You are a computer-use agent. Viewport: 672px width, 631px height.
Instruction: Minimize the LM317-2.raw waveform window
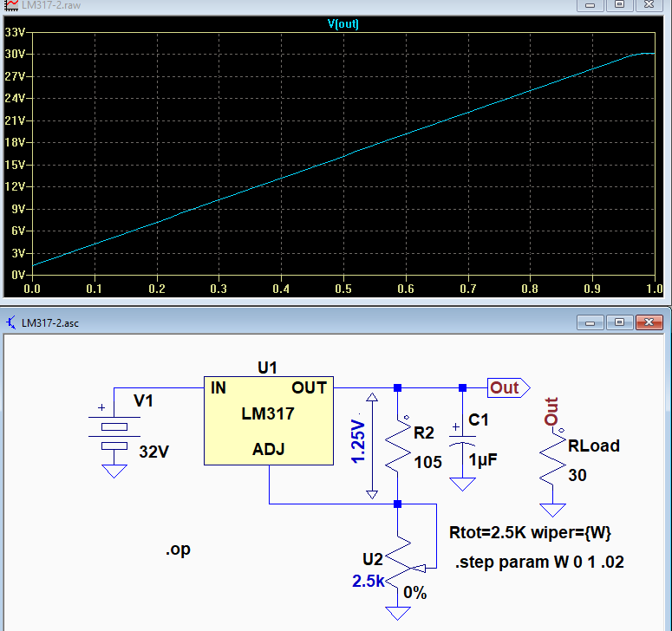pyautogui.click(x=590, y=4)
